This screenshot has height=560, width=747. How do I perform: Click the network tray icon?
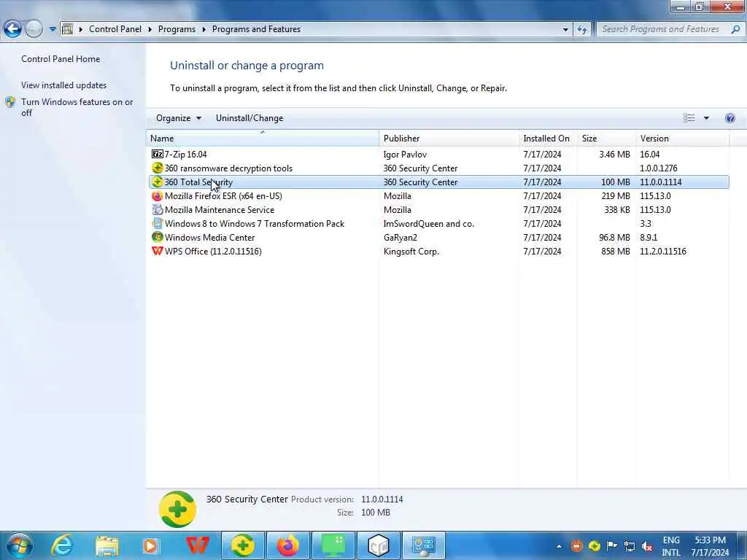630,546
